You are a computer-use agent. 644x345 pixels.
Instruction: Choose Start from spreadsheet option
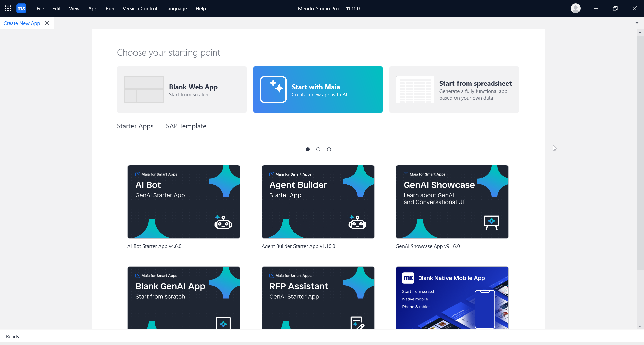tap(454, 90)
